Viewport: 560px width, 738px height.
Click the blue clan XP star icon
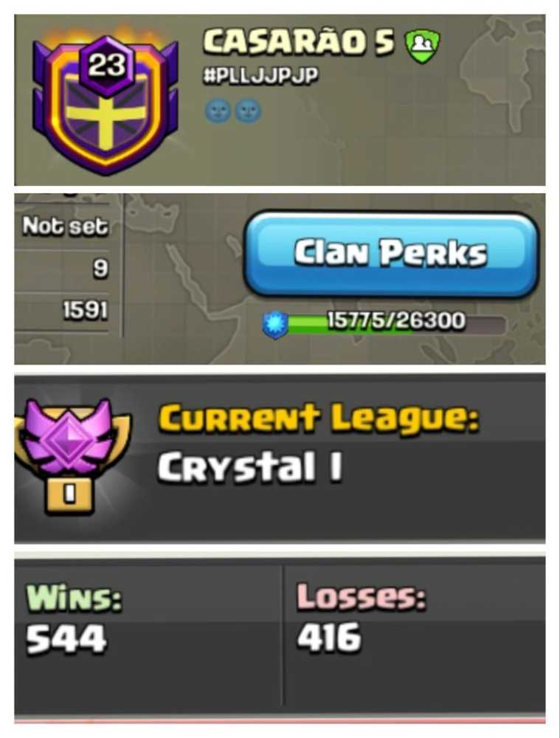click(x=274, y=324)
